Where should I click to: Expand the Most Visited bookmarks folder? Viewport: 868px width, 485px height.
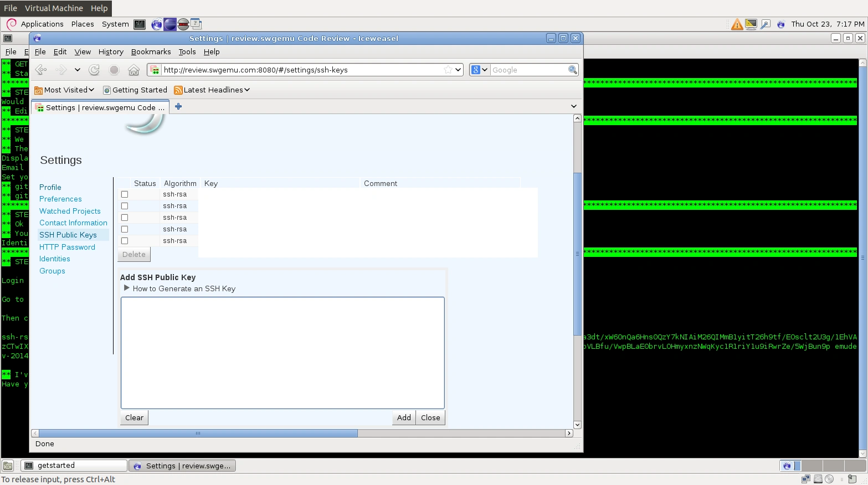coord(64,90)
